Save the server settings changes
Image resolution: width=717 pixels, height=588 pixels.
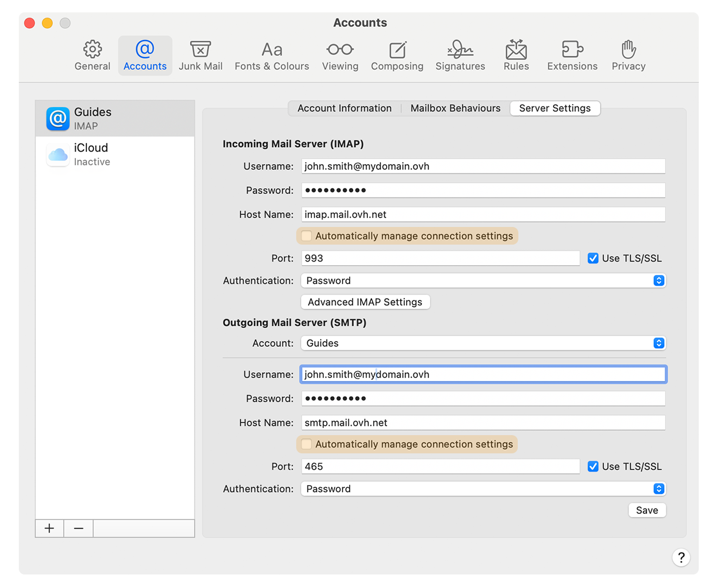click(647, 510)
